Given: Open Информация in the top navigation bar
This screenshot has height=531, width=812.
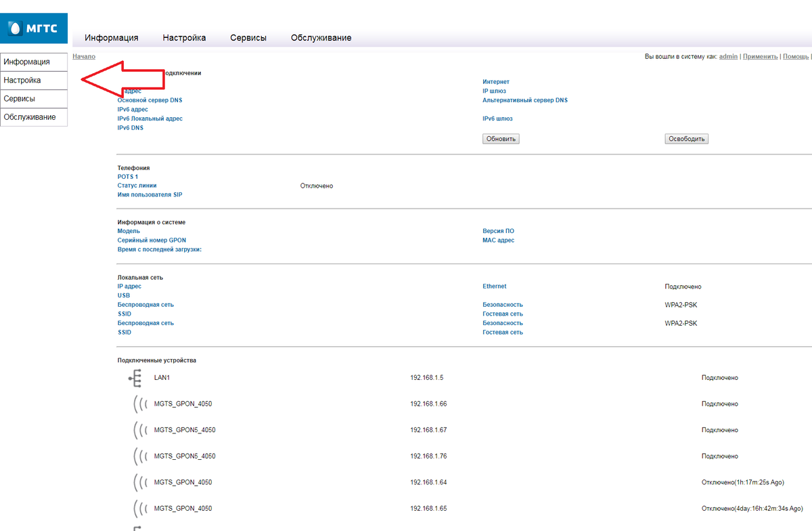Looking at the screenshot, I should [112, 38].
